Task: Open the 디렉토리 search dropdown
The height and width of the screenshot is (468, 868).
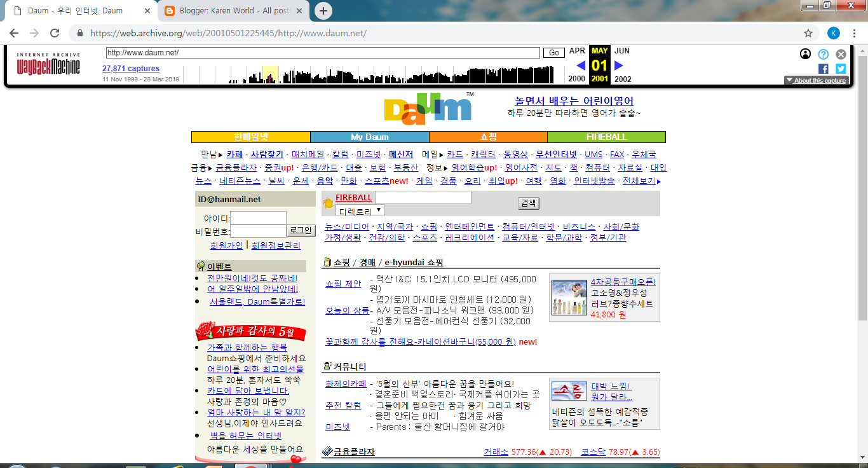Action: click(360, 210)
